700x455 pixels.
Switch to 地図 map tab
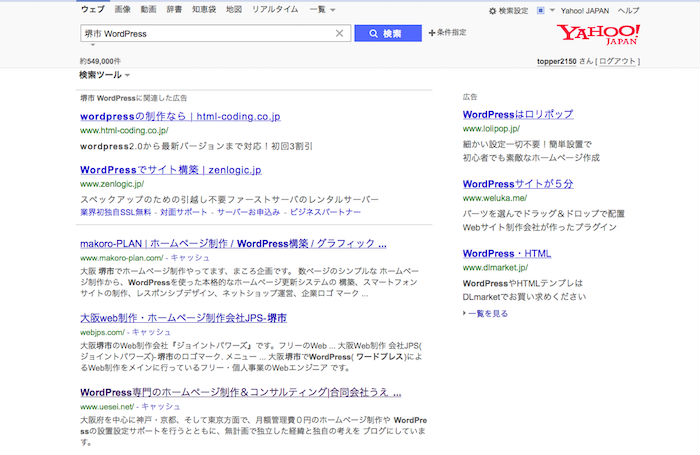(233, 9)
